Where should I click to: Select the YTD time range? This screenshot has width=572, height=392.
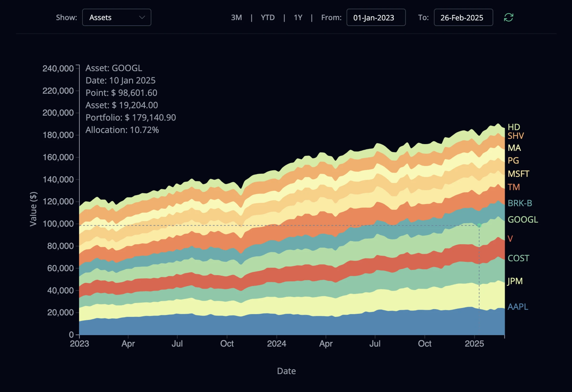[268, 17]
